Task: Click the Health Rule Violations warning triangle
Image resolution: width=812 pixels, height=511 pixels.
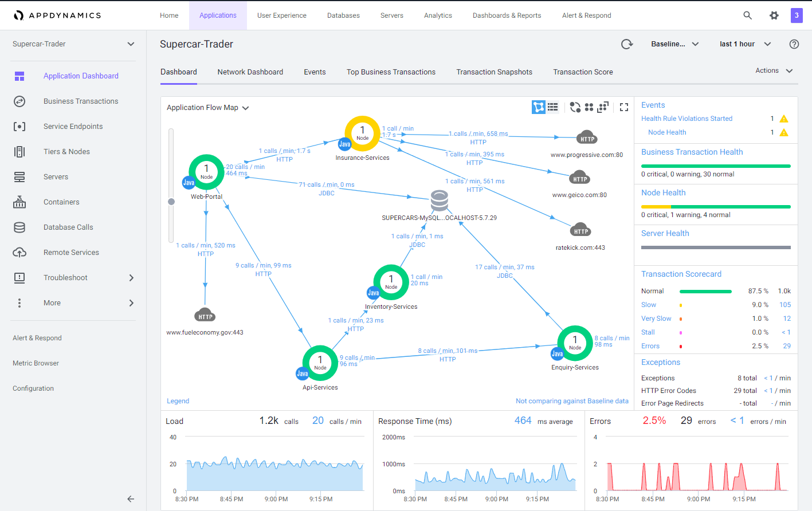Action: point(784,119)
